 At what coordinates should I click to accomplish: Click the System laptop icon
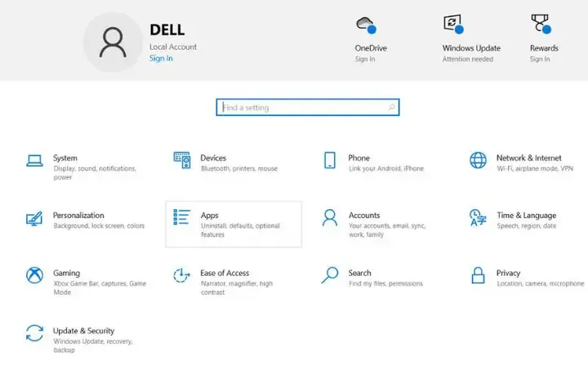point(34,160)
